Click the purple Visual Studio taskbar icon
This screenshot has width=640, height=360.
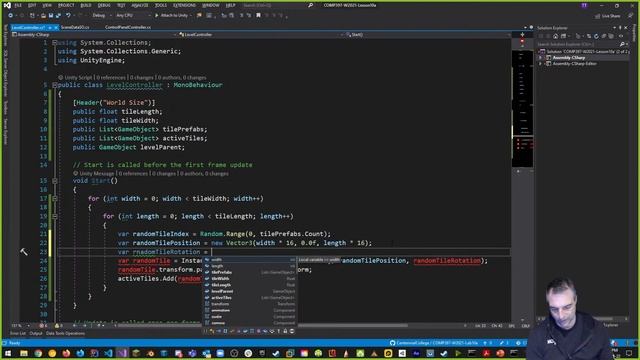coord(122,353)
